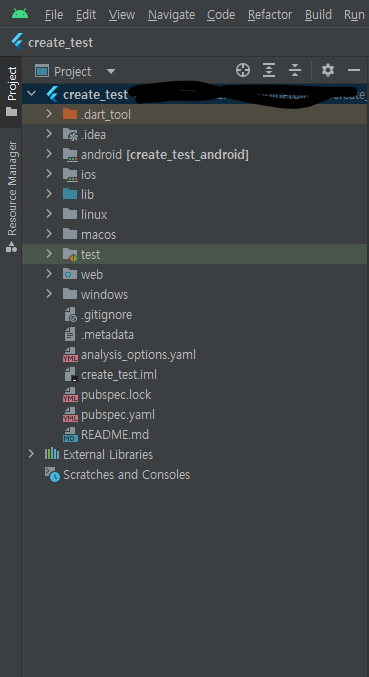Open the Navigate menu

tap(171, 15)
